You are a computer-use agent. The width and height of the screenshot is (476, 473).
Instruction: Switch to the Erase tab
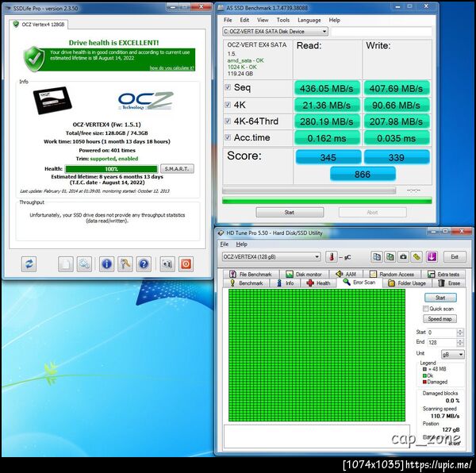449,283
